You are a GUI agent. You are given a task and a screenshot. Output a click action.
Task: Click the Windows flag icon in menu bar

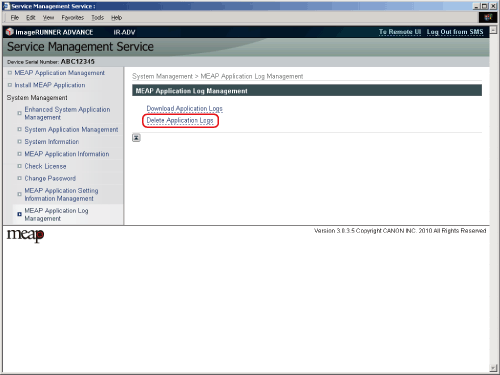click(x=488, y=17)
